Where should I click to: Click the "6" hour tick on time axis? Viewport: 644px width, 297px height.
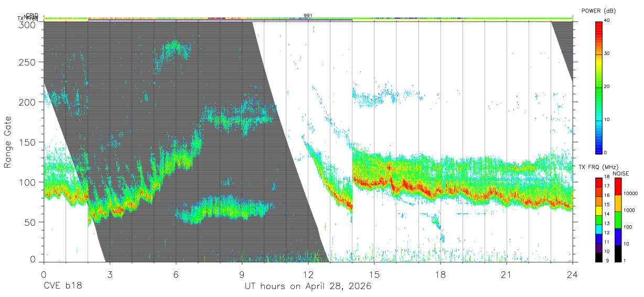[x=176, y=274]
